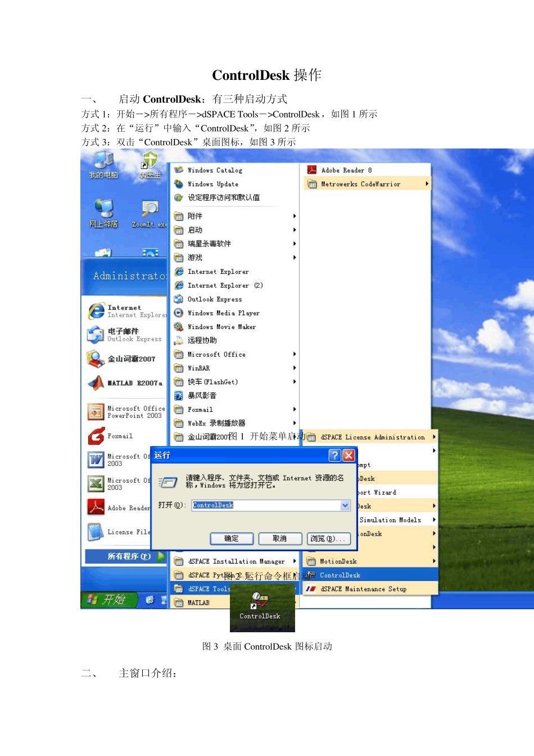Open dSPACE Installation Manager menu item
Image resolution: width=534 pixels, height=756 pixels.
click(x=235, y=561)
